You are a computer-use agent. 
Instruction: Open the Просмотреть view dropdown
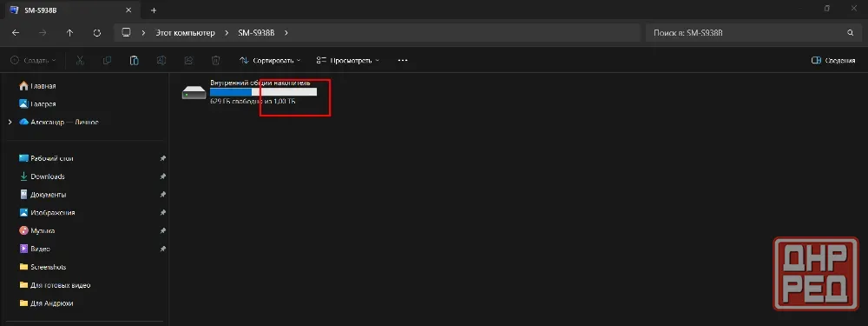(348, 61)
